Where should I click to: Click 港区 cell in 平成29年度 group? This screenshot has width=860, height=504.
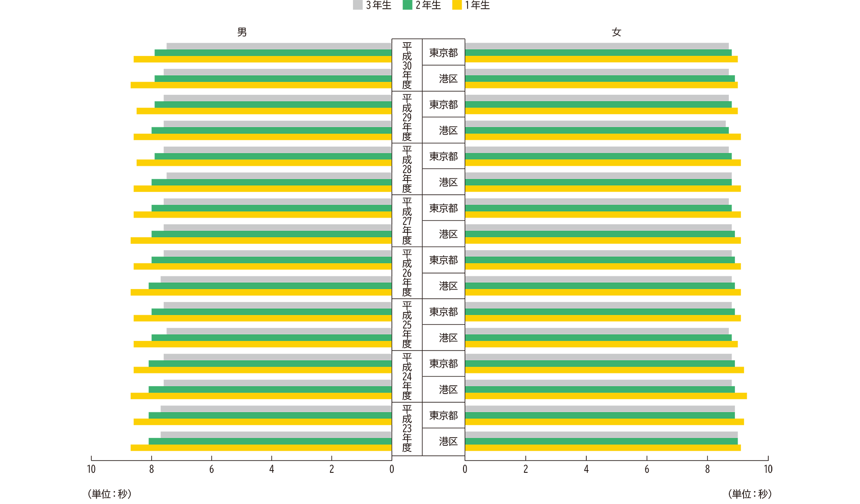click(x=443, y=130)
